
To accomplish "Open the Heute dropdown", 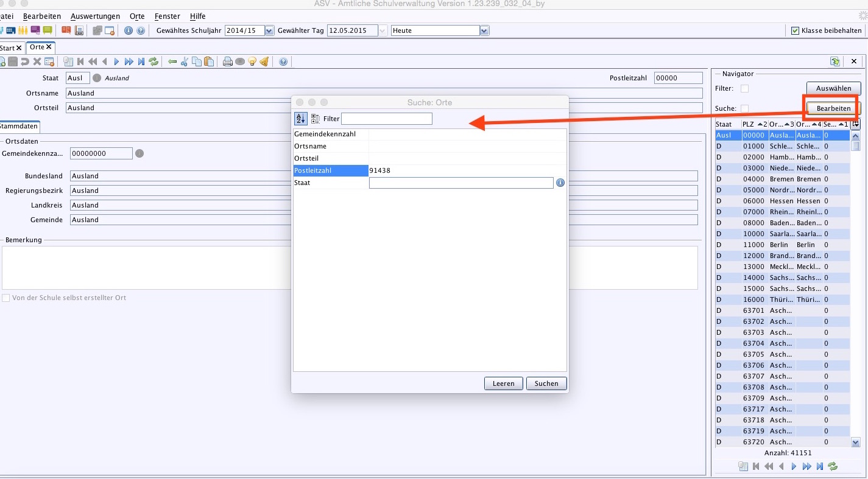I will 484,30.
